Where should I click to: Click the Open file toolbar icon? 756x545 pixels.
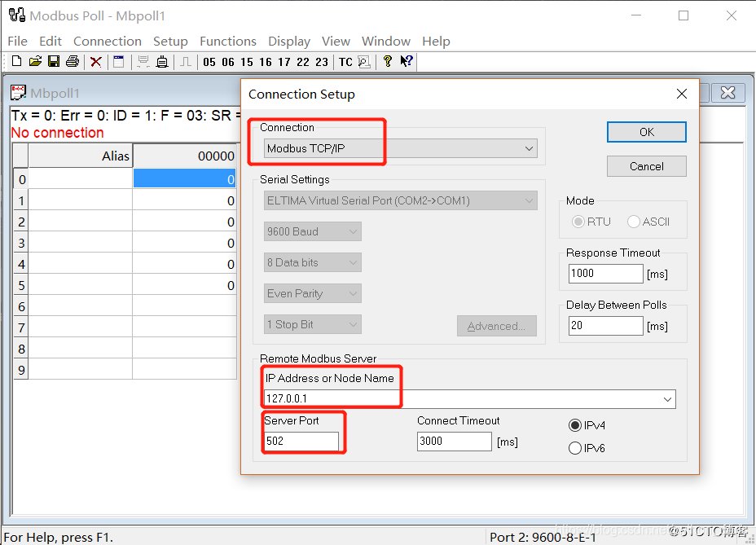pyautogui.click(x=35, y=61)
